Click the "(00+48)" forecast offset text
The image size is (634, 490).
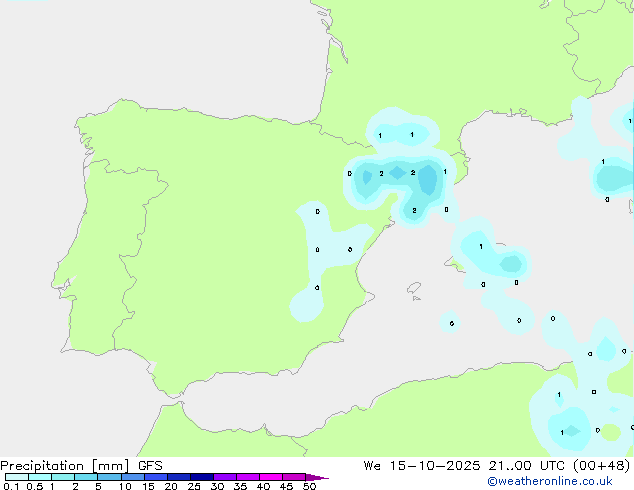(602, 466)
